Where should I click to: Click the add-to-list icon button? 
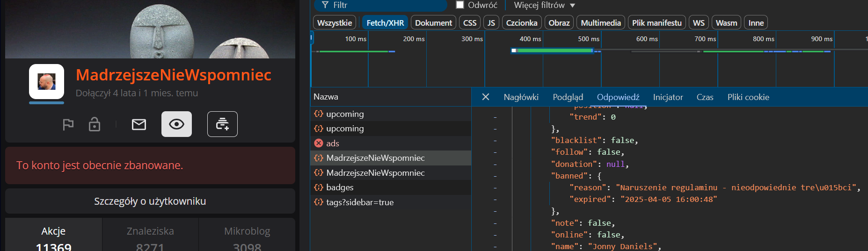point(222,124)
